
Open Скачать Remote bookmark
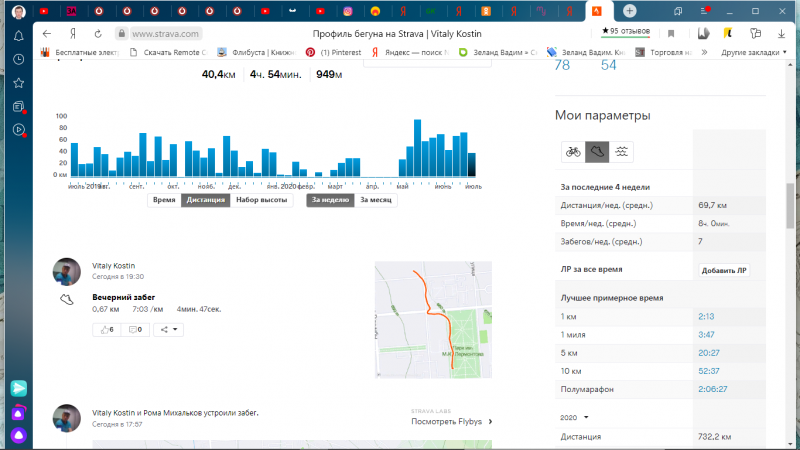168,52
